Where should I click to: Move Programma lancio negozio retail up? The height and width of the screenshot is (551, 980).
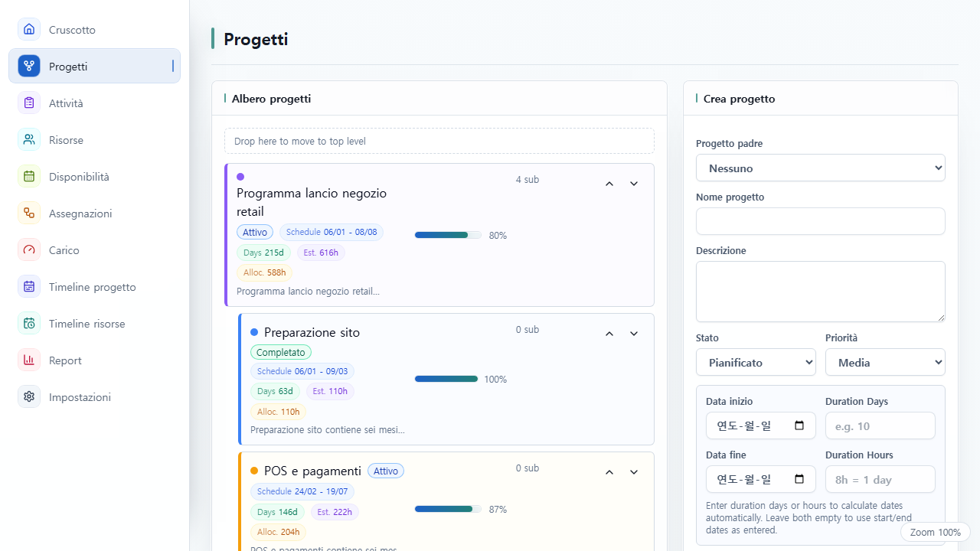[x=609, y=184]
